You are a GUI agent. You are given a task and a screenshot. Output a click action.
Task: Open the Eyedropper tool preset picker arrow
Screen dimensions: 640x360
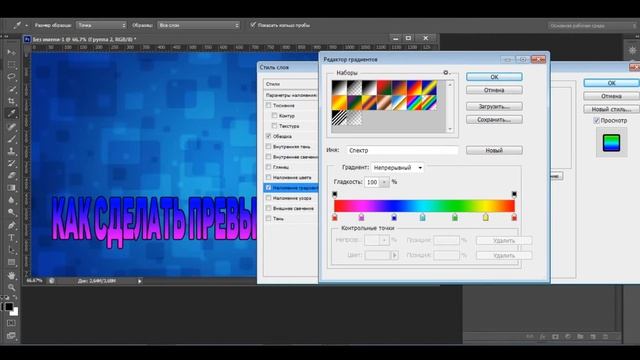(x=27, y=25)
